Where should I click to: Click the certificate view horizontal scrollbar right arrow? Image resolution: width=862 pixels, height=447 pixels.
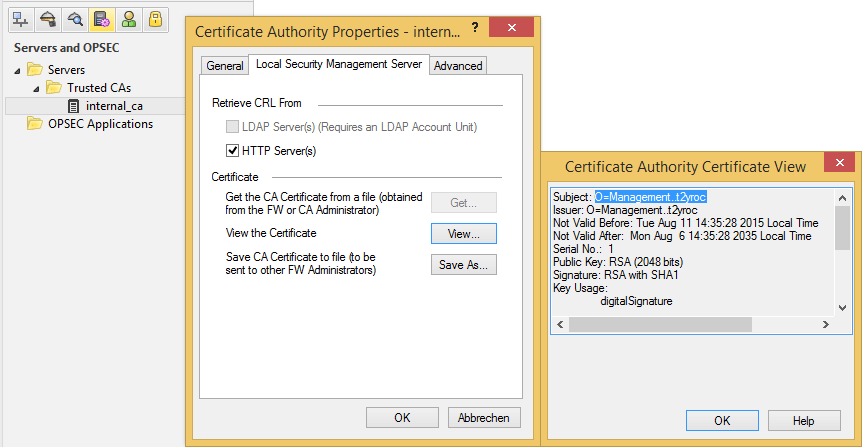point(826,325)
